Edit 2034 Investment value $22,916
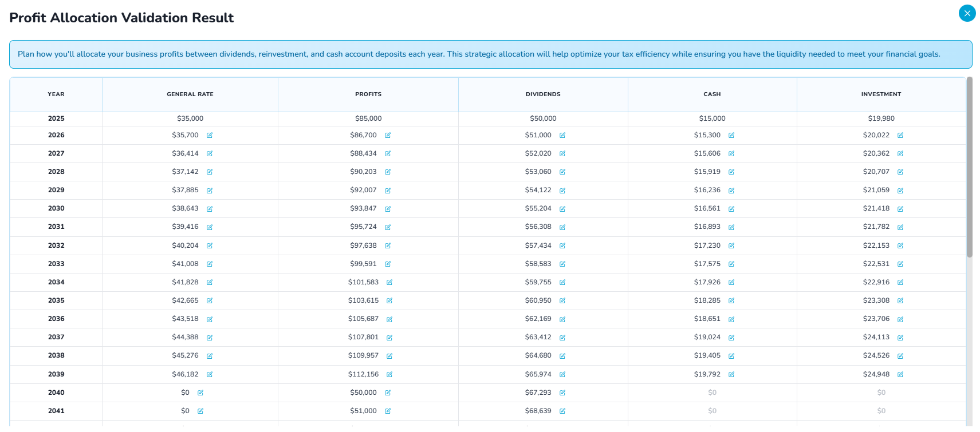This screenshot has width=980, height=432. [900, 283]
